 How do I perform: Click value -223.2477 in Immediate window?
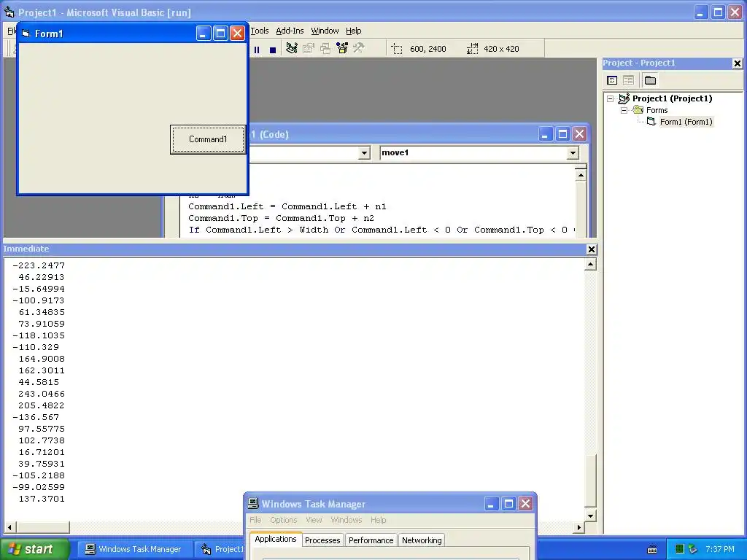pyautogui.click(x=39, y=265)
